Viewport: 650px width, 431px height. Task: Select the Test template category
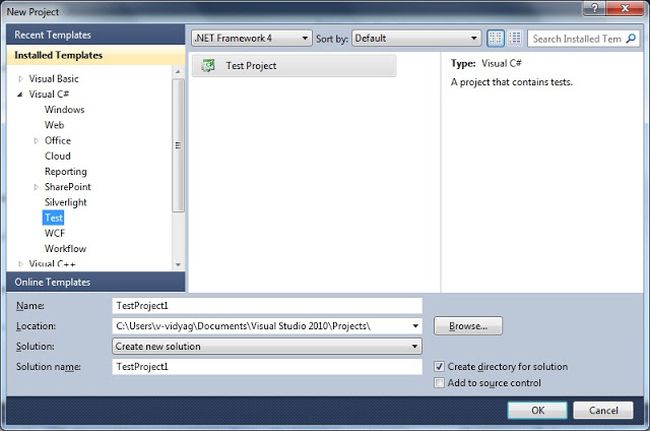[x=54, y=218]
